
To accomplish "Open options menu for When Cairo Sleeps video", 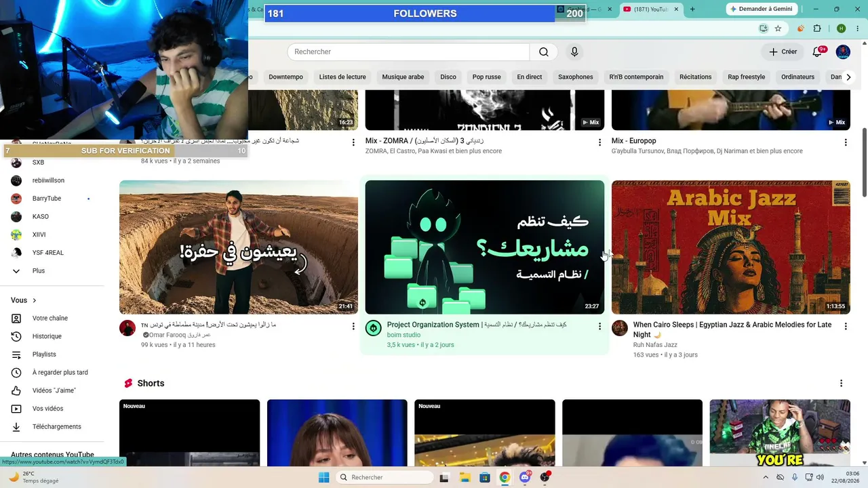I will (846, 326).
